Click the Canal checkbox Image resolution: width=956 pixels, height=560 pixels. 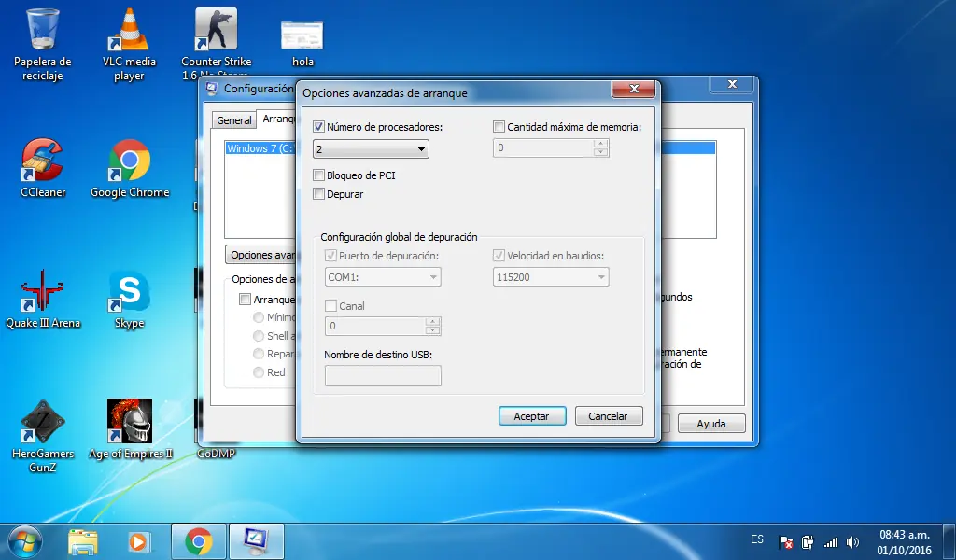click(x=330, y=306)
